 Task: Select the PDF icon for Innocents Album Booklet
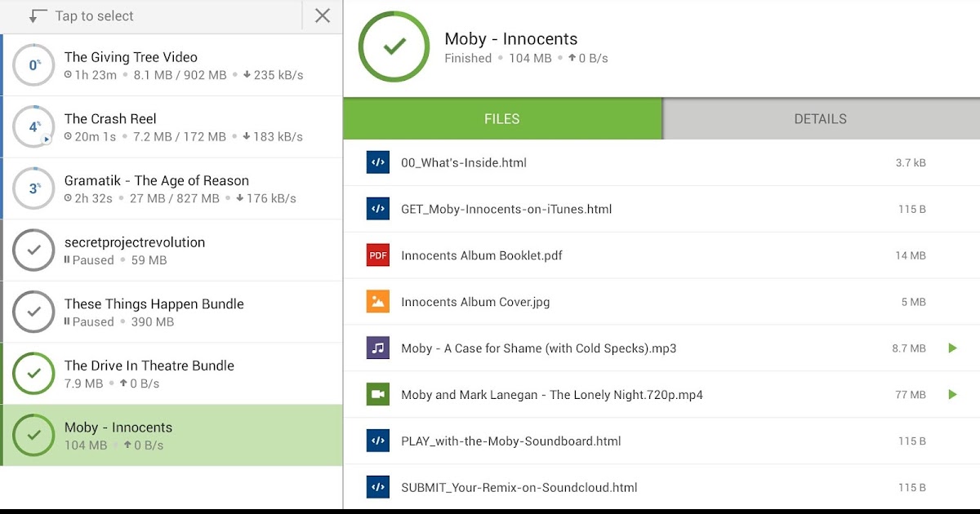click(377, 255)
